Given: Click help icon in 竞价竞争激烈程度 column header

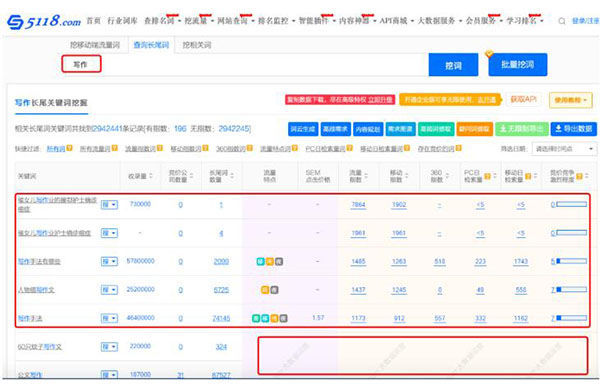Looking at the screenshot, I should 579,176.
